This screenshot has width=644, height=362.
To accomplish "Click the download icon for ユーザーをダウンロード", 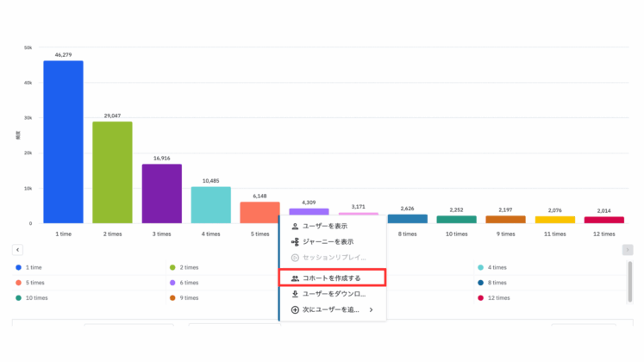I will tap(295, 294).
